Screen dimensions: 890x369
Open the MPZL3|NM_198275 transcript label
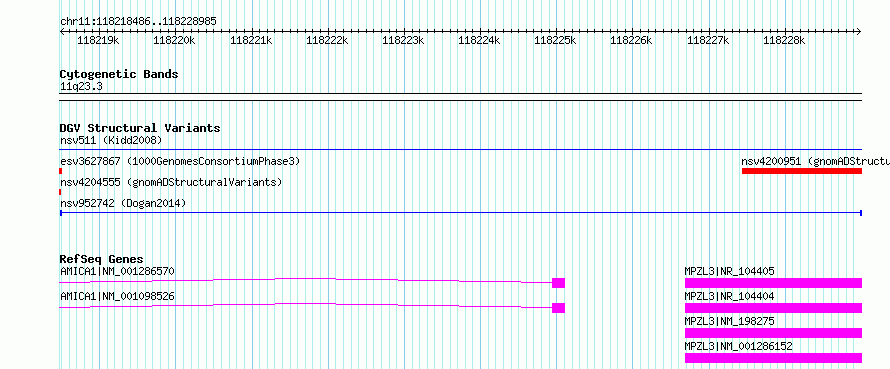click(729, 321)
